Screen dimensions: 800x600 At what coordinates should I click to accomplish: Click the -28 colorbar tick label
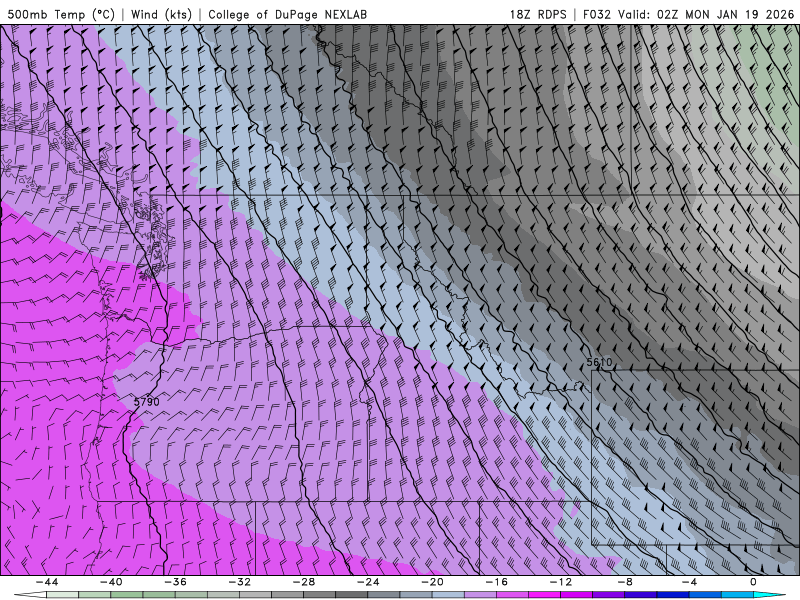click(304, 582)
